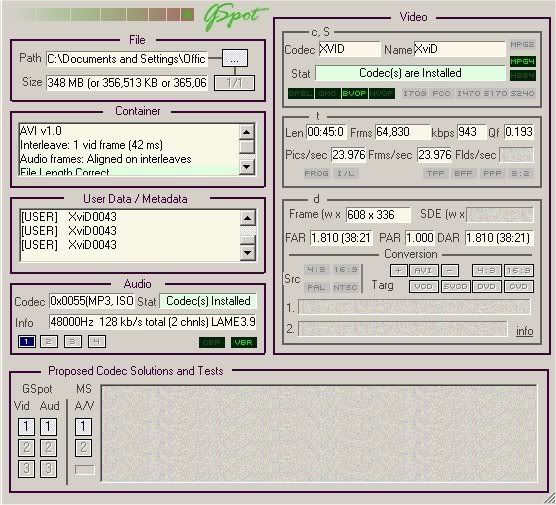Click the 1/1 file counter button
This screenshot has height=505, width=556.
[x=234, y=83]
